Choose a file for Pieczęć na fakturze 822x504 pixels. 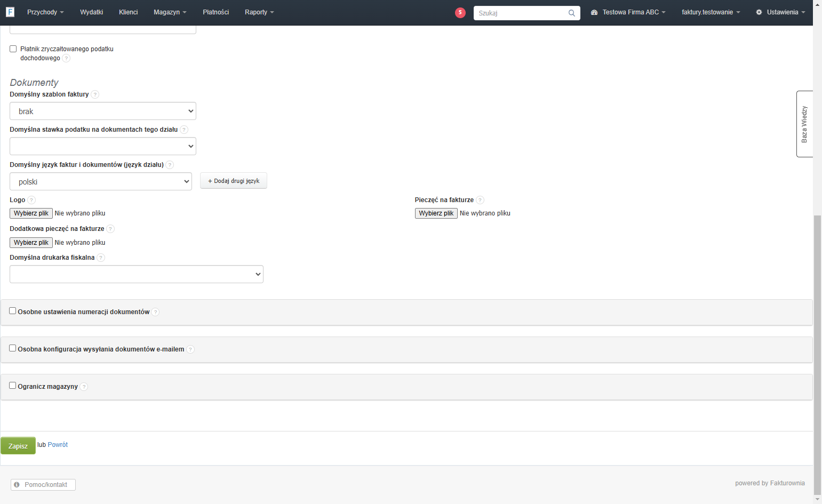tap(436, 213)
